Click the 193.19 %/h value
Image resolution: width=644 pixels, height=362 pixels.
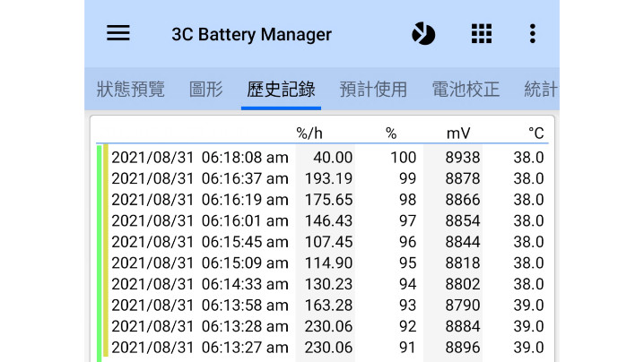328,178
